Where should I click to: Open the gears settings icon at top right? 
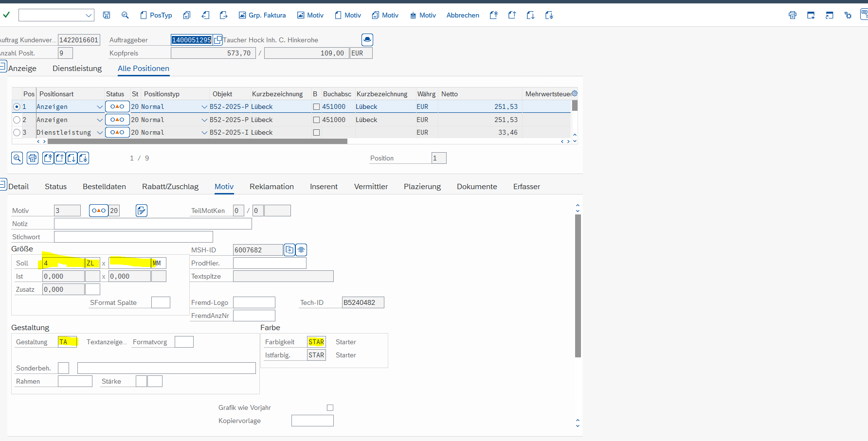tap(848, 15)
